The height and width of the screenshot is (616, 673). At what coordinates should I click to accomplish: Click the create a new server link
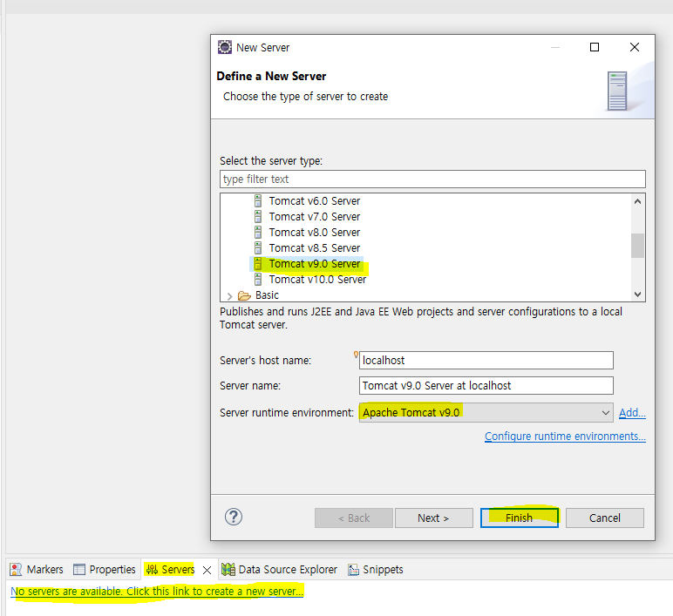(157, 591)
